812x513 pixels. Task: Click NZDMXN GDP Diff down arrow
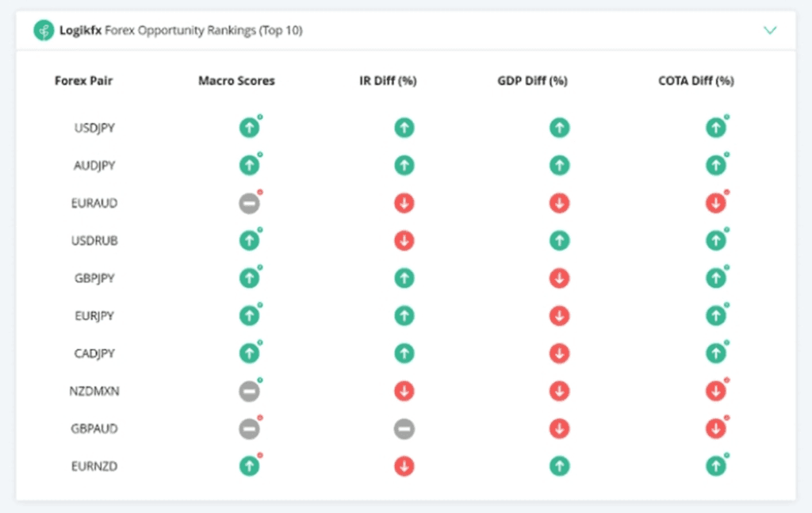(x=559, y=391)
